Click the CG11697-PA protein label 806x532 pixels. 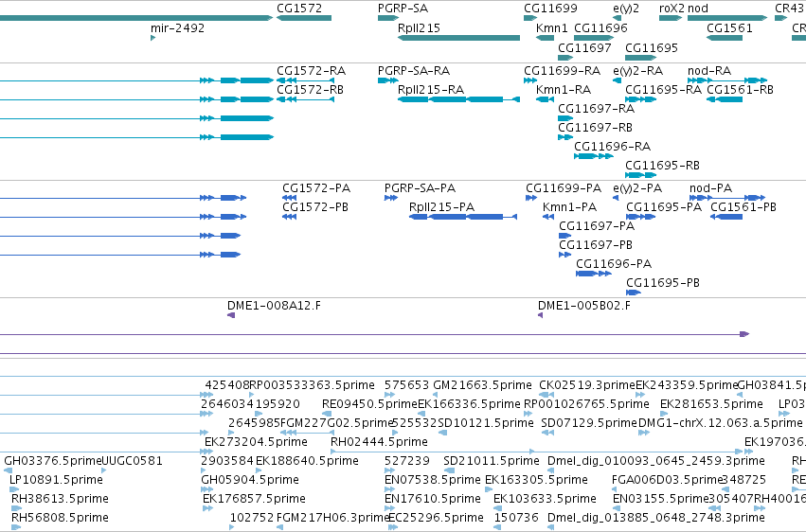tap(597, 226)
